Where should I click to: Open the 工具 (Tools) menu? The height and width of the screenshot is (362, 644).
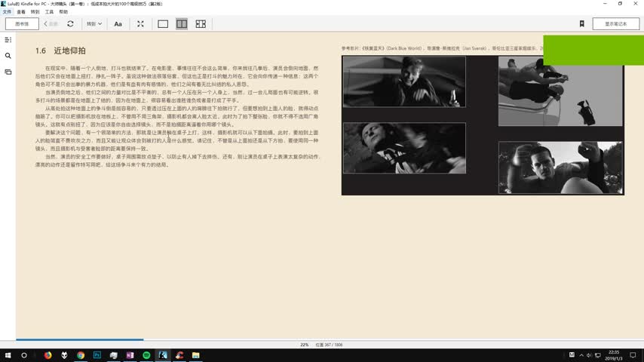click(x=49, y=12)
